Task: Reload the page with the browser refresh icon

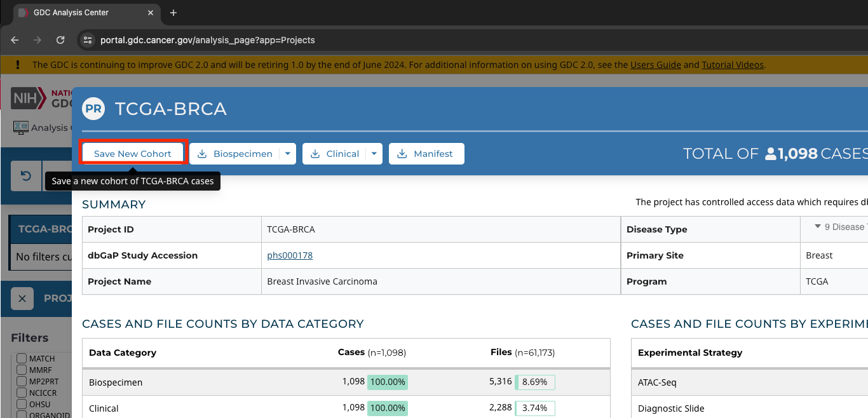Action: pos(60,40)
